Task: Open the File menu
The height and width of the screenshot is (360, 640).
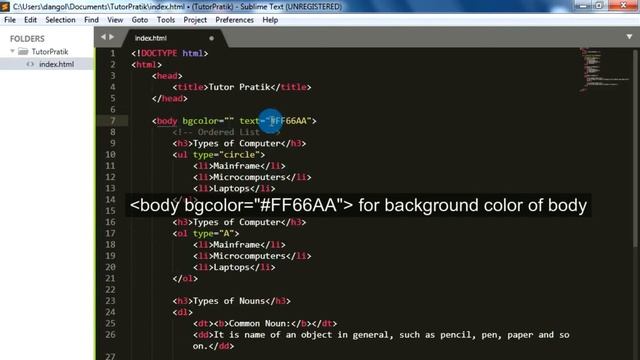Action: pos(10,20)
